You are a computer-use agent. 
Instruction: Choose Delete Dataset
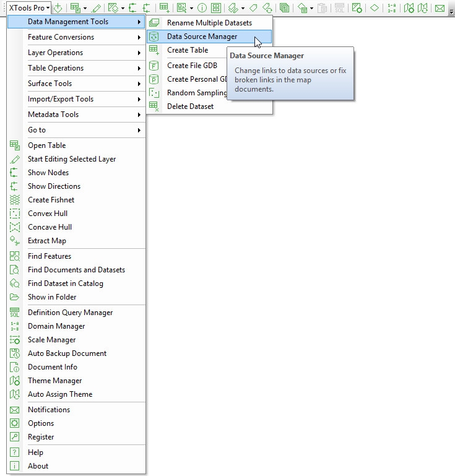tap(209, 106)
